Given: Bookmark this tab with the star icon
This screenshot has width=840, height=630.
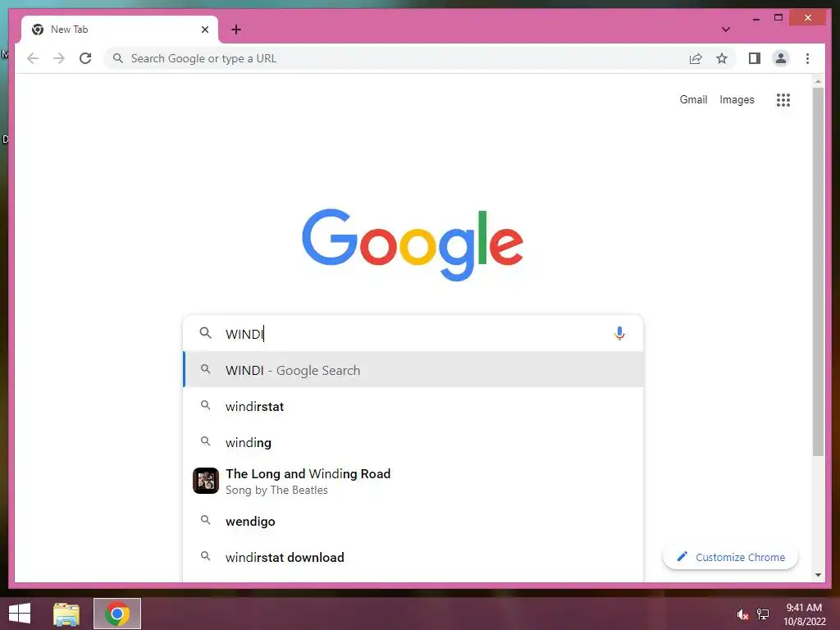Looking at the screenshot, I should (722, 58).
